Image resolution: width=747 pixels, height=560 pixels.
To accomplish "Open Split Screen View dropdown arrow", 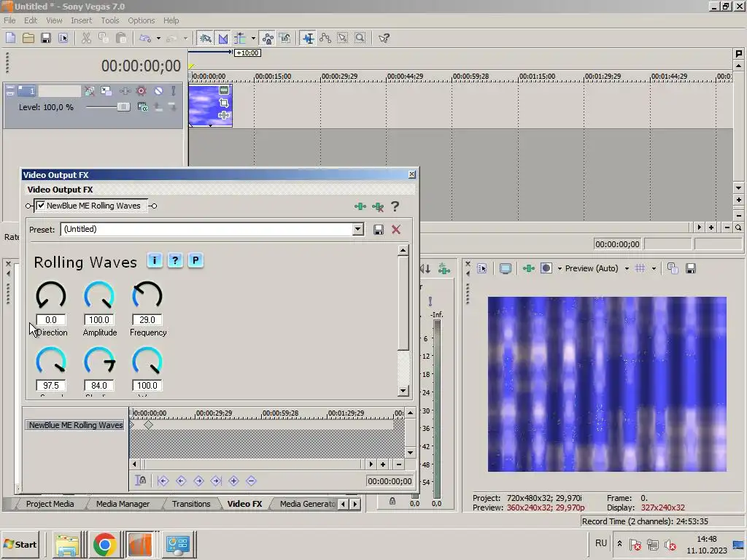I will pyautogui.click(x=560, y=268).
